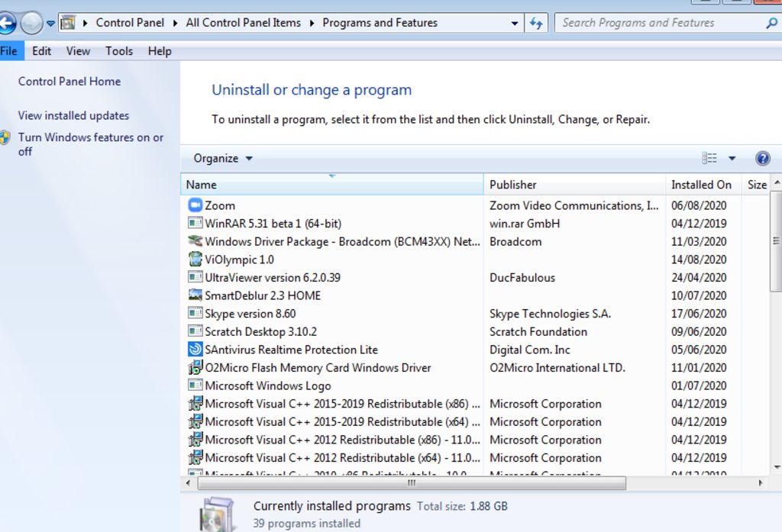The height and width of the screenshot is (532, 782).
Task: Click the Visual C++ 2015-2019 (x64) icon
Action: click(x=195, y=421)
